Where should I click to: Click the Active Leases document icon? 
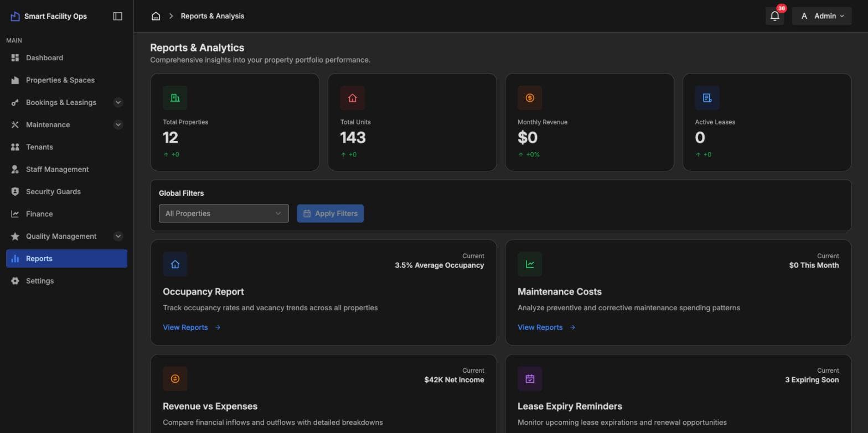tap(707, 98)
